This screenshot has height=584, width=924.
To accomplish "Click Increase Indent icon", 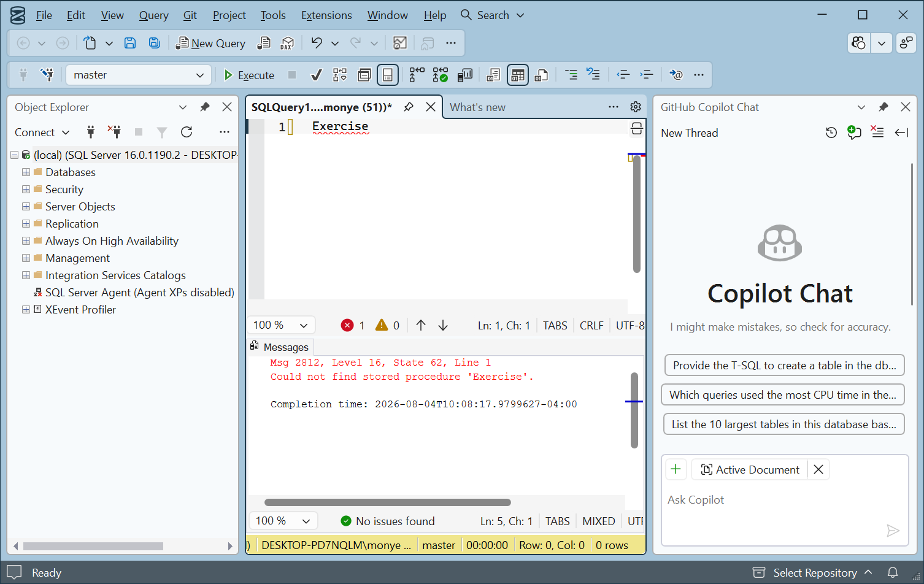I will 647,75.
